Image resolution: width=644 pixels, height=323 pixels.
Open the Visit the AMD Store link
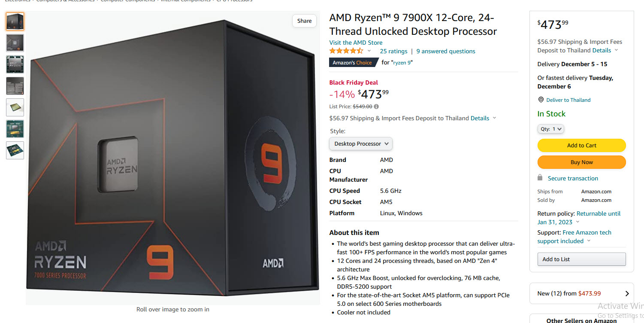[x=355, y=42]
